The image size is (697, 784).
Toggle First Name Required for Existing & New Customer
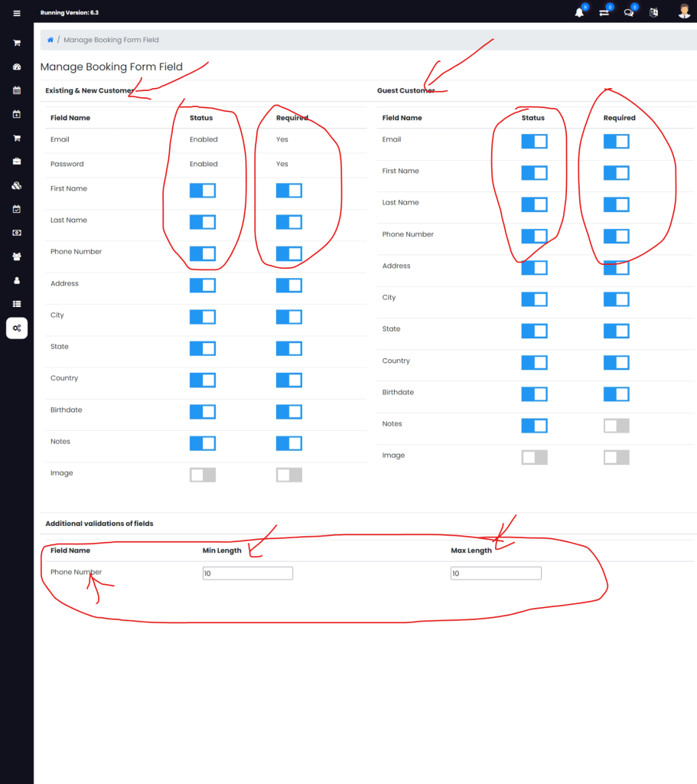tap(288, 191)
